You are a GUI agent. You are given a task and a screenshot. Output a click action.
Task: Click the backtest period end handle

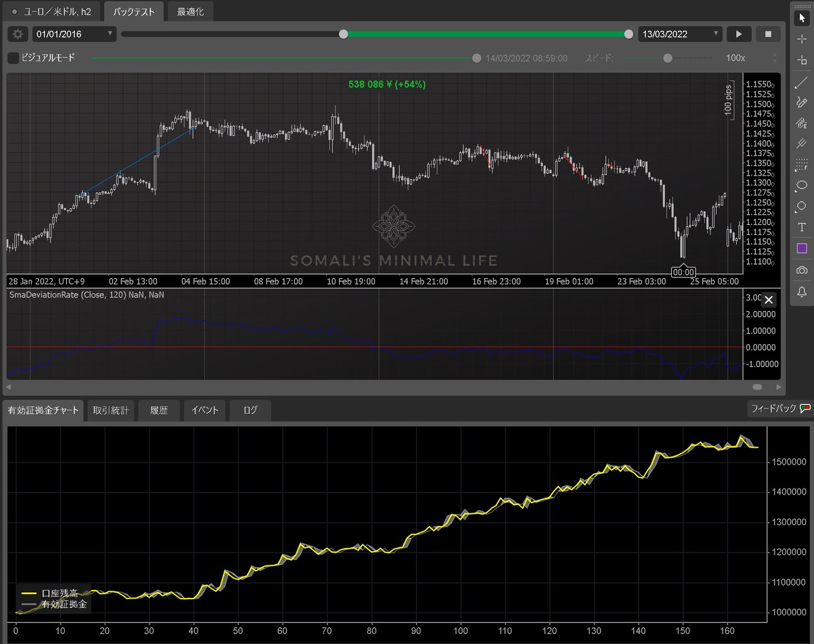(x=629, y=34)
